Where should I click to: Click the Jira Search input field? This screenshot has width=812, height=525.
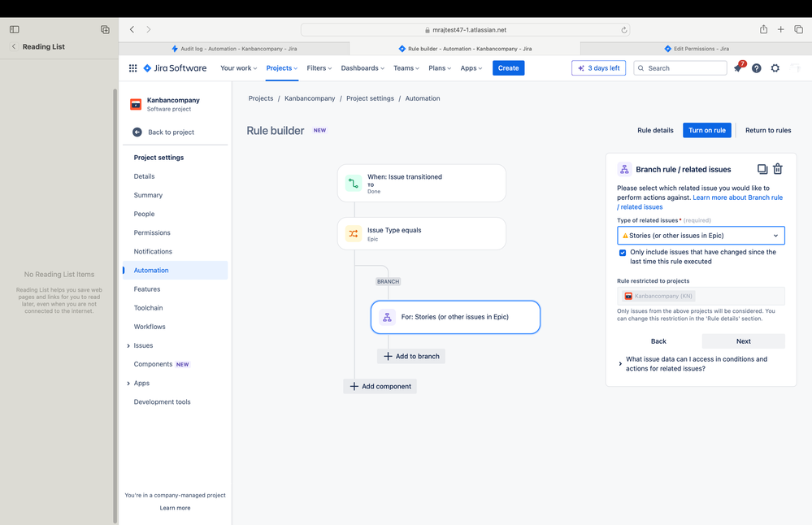tap(680, 68)
